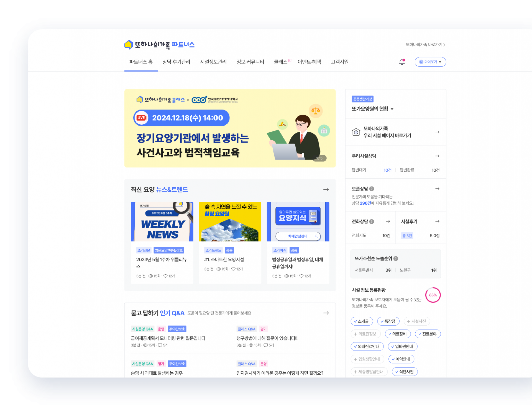Go to 우리 시설 페이지 바로가기 arrow
The width and height of the screenshot is (532, 407).
pyautogui.click(x=437, y=132)
